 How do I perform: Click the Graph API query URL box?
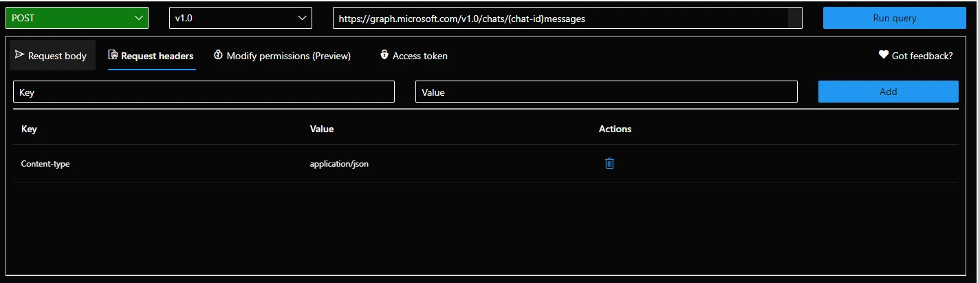[x=560, y=19]
